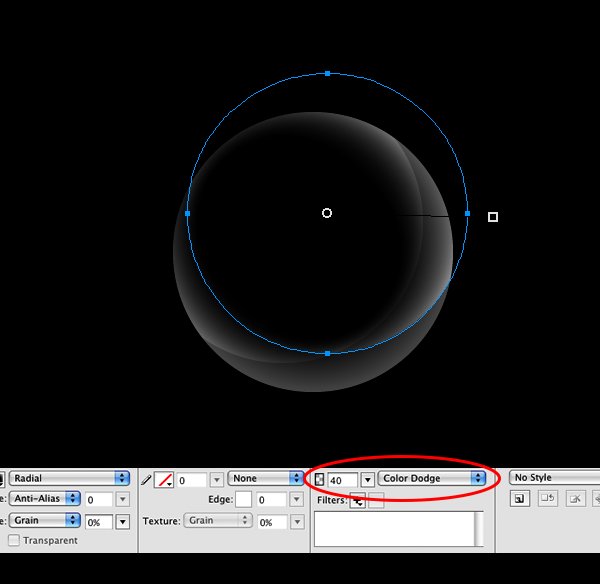Viewport: 600px width, 584px height.
Task: Open the stroke category None dropdown
Action: 265,478
